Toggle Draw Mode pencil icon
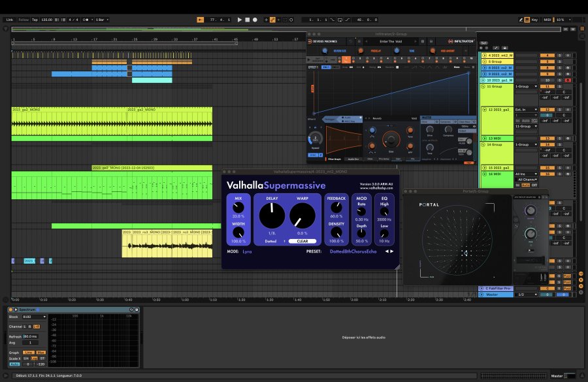588x382 pixels. pyautogui.click(x=521, y=20)
